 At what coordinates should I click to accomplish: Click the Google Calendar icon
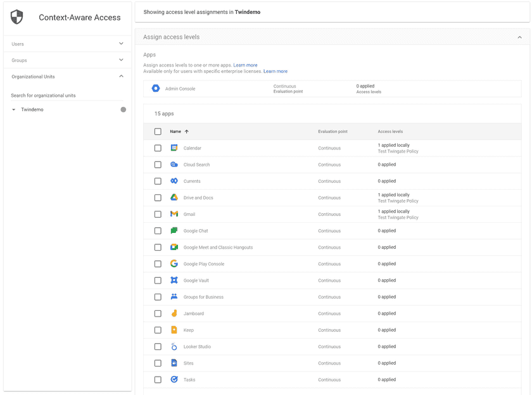click(174, 148)
